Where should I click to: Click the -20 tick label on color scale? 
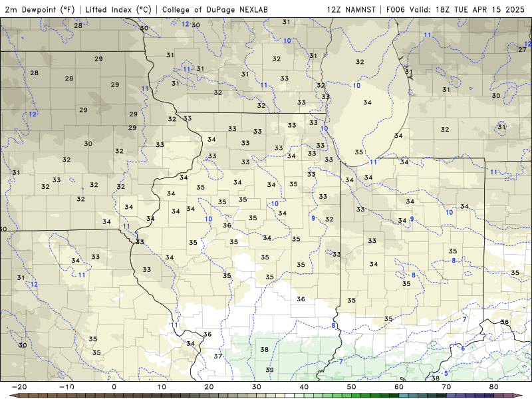click(19, 387)
